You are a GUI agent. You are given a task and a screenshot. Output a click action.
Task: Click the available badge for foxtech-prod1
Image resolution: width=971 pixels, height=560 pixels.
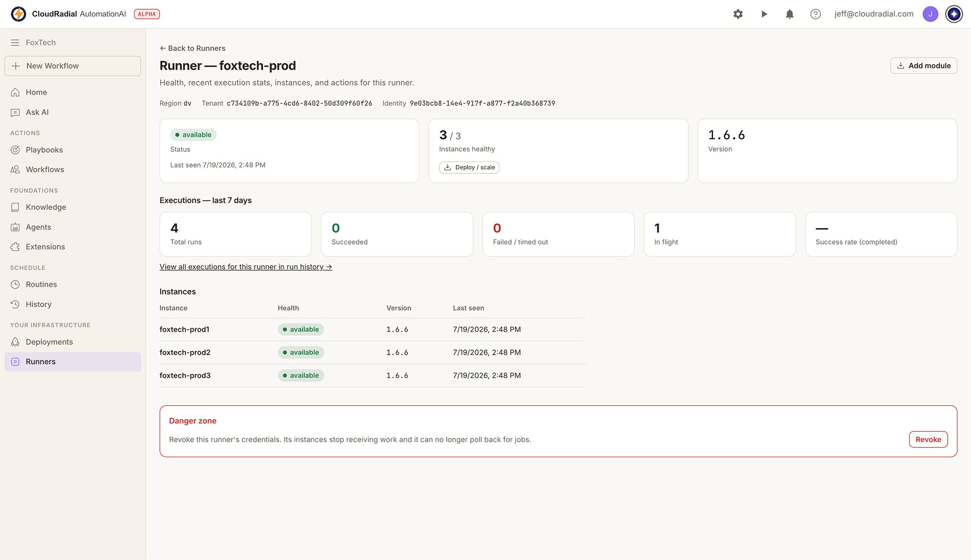[301, 329]
